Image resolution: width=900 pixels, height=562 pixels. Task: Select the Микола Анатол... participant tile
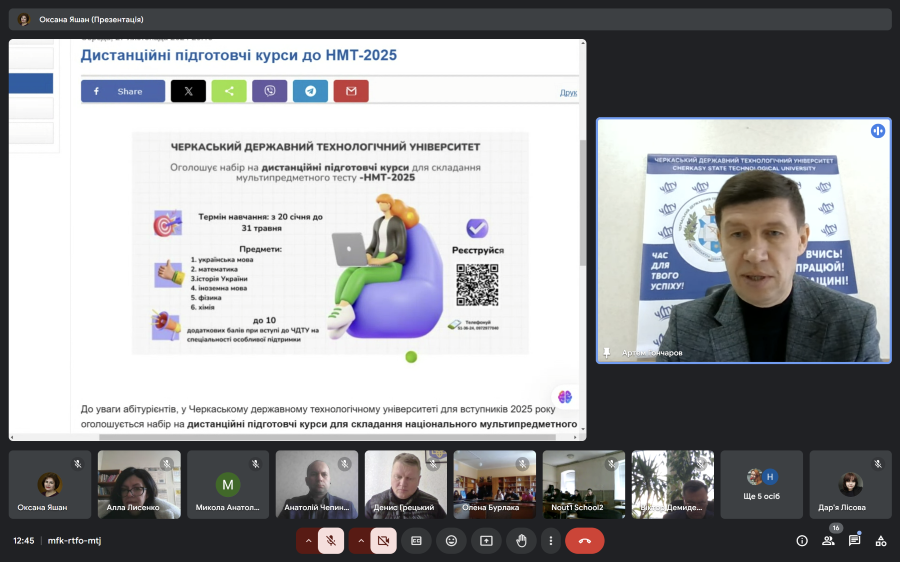point(228,485)
